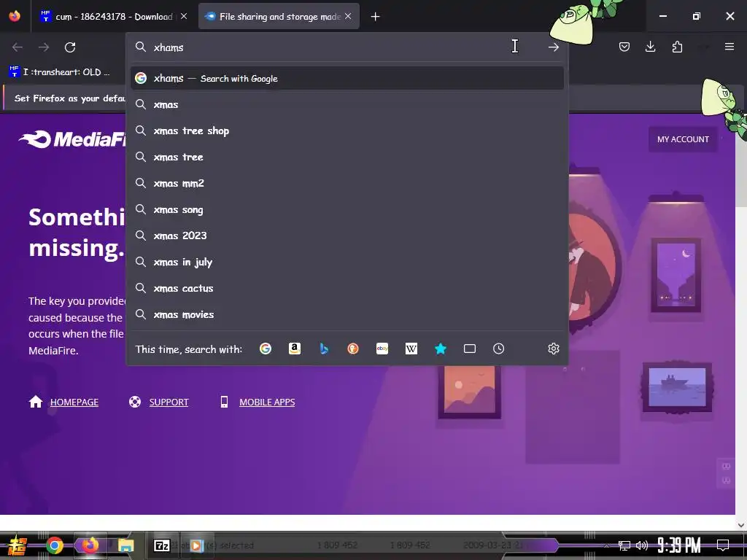Image resolution: width=747 pixels, height=560 pixels.
Task: Search this time with Google icon
Action: coord(266,349)
